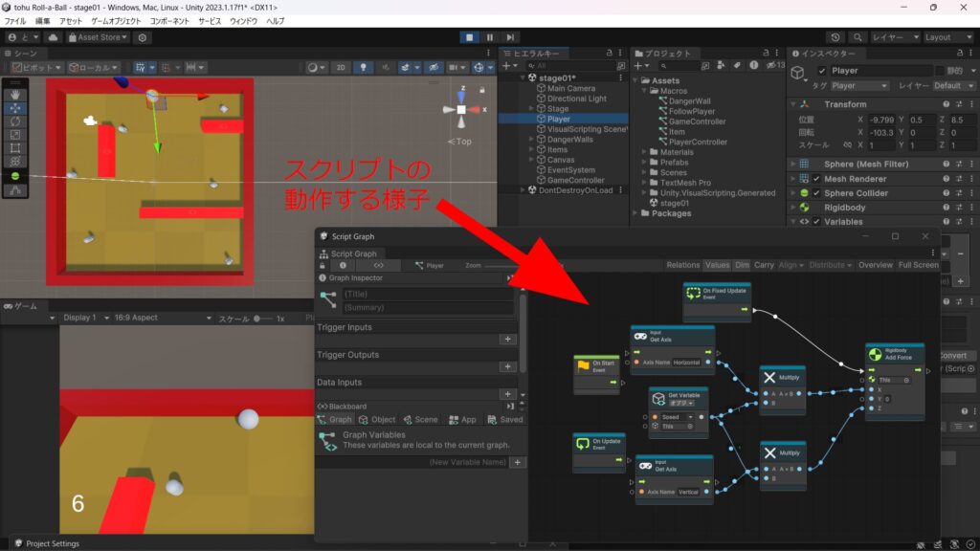Click the project panel hidden packages count icon
The height and width of the screenshot is (551, 980).
pyautogui.click(x=775, y=65)
